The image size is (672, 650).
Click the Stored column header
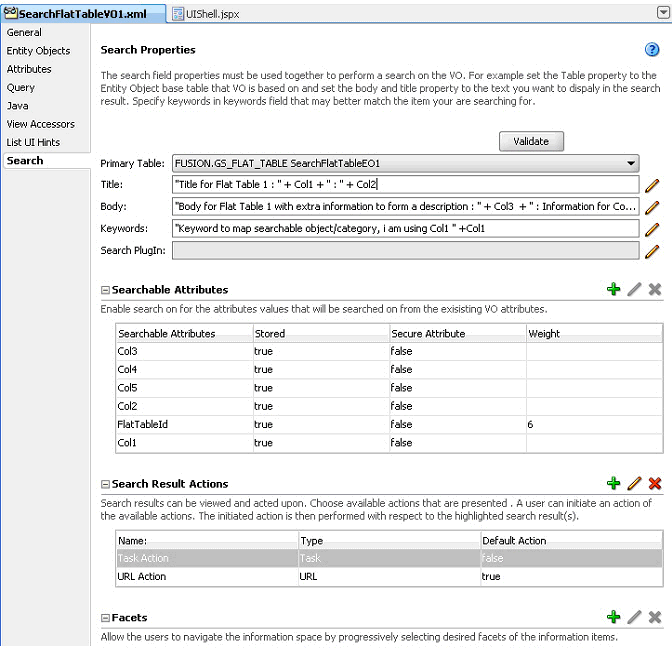(x=321, y=333)
